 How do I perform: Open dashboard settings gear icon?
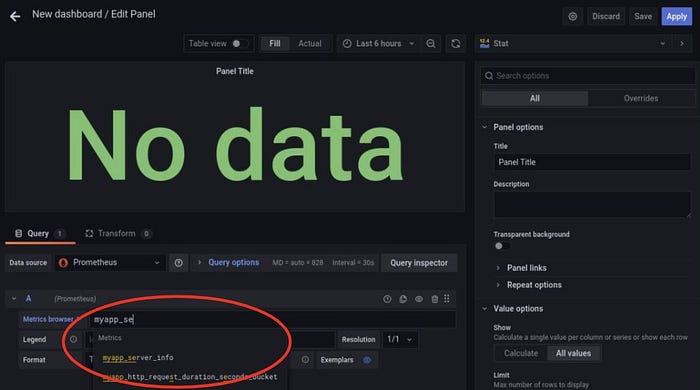click(x=573, y=17)
